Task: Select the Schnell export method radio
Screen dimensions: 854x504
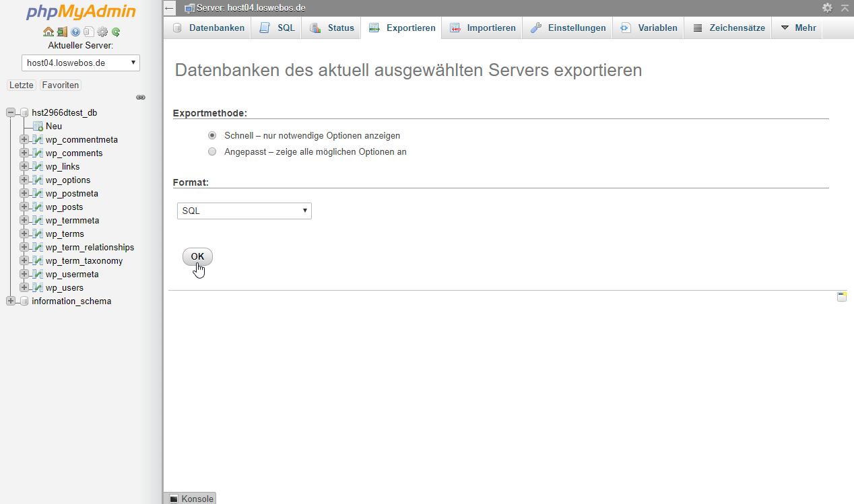Action: [x=212, y=135]
